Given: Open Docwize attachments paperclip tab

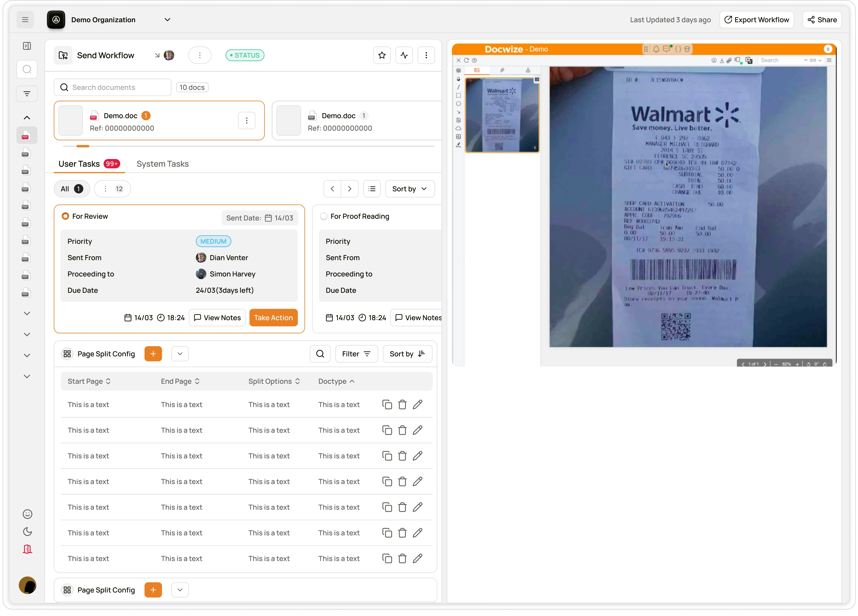Looking at the screenshot, I should (502, 70).
